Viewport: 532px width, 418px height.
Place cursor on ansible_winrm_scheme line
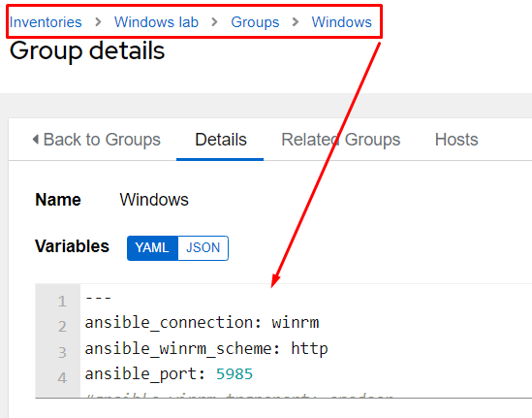pos(206,349)
